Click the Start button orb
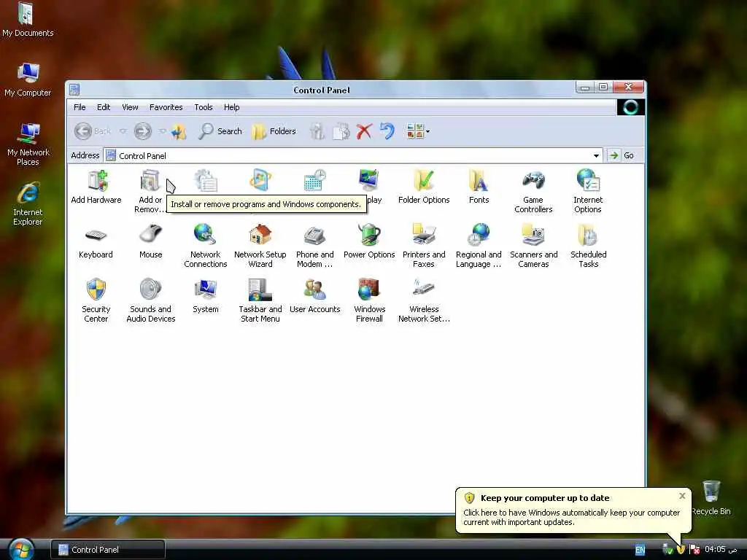Viewport: 747px width, 560px height. (x=21, y=549)
